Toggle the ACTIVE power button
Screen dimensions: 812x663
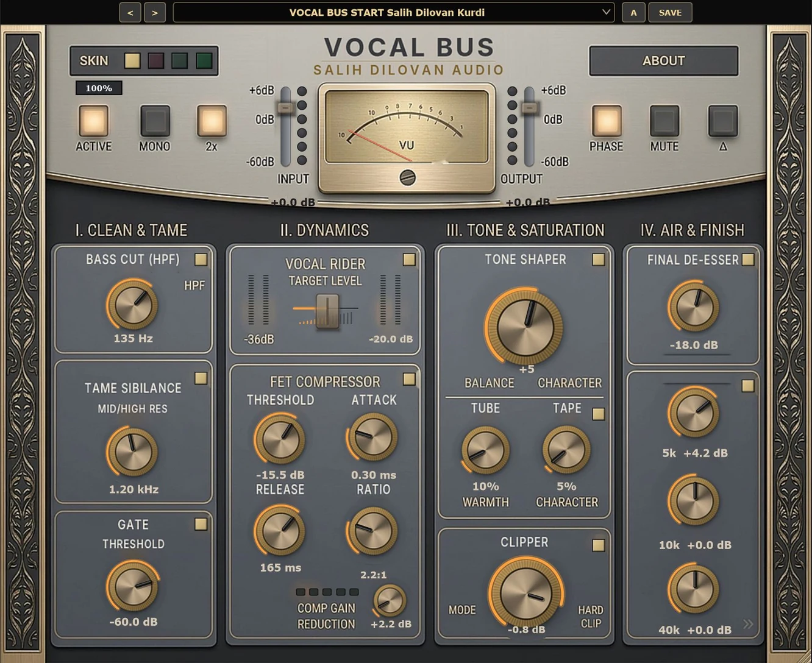click(93, 120)
